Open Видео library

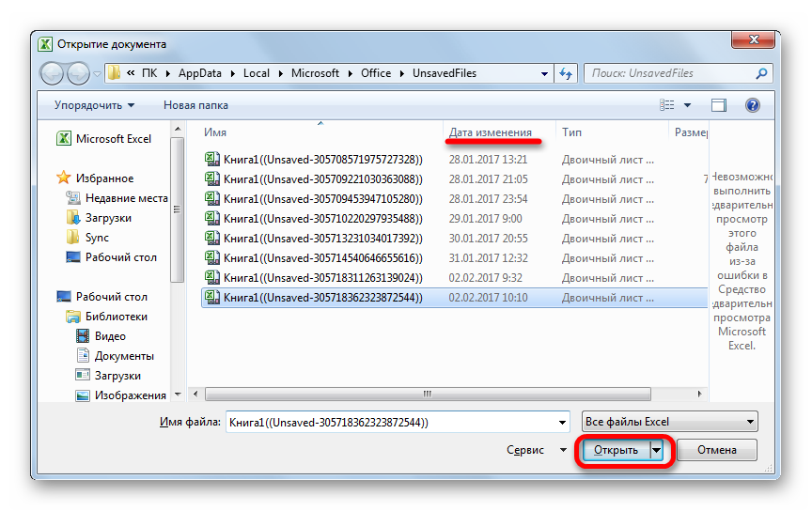(x=101, y=336)
